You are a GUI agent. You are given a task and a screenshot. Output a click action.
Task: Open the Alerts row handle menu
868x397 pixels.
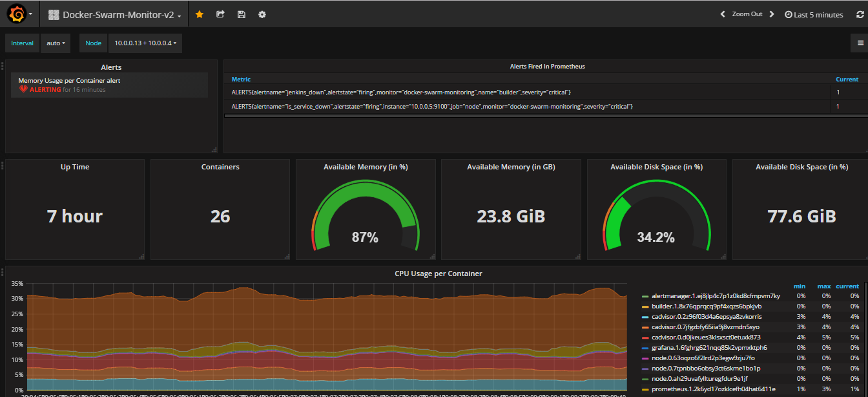[x=3, y=65]
